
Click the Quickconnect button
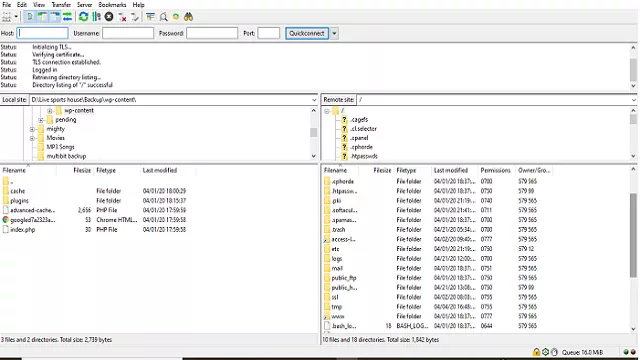307,33
